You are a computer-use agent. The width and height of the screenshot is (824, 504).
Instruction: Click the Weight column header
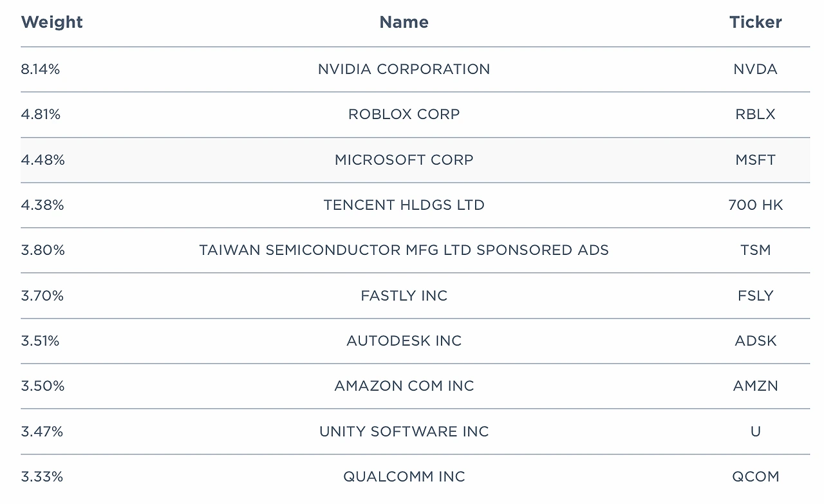click(51, 22)
